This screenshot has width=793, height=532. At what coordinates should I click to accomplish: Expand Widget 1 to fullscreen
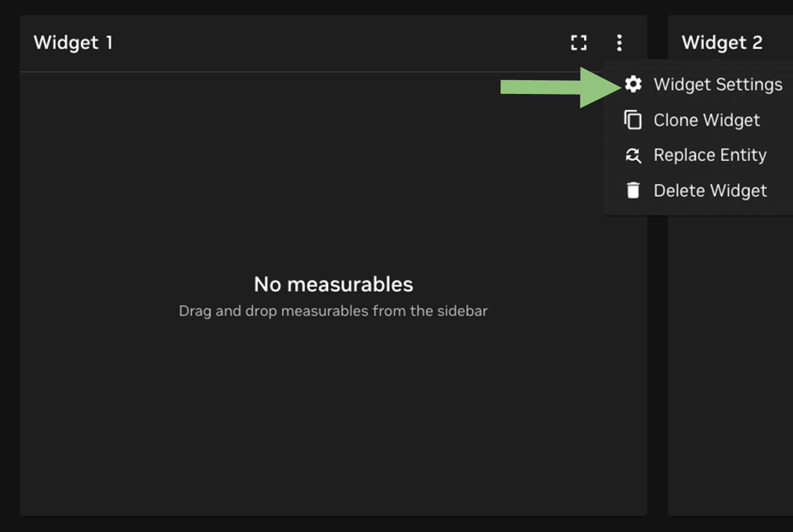(579, 43)
